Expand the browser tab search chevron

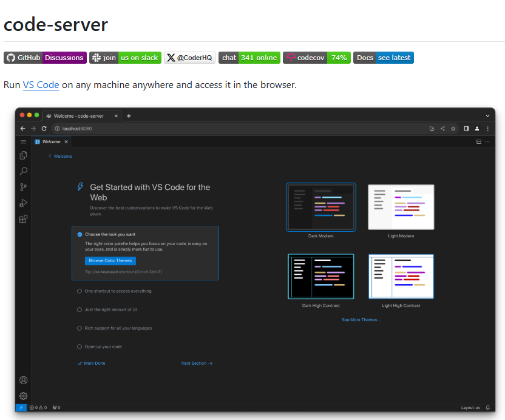[487, 115]
